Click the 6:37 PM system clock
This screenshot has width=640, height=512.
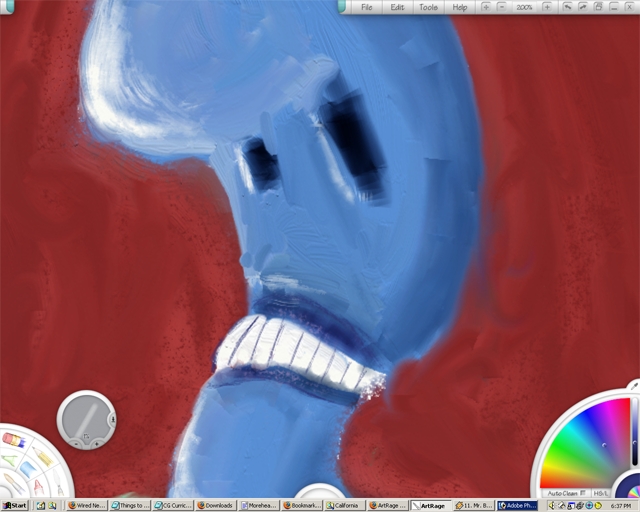[621, 506]
